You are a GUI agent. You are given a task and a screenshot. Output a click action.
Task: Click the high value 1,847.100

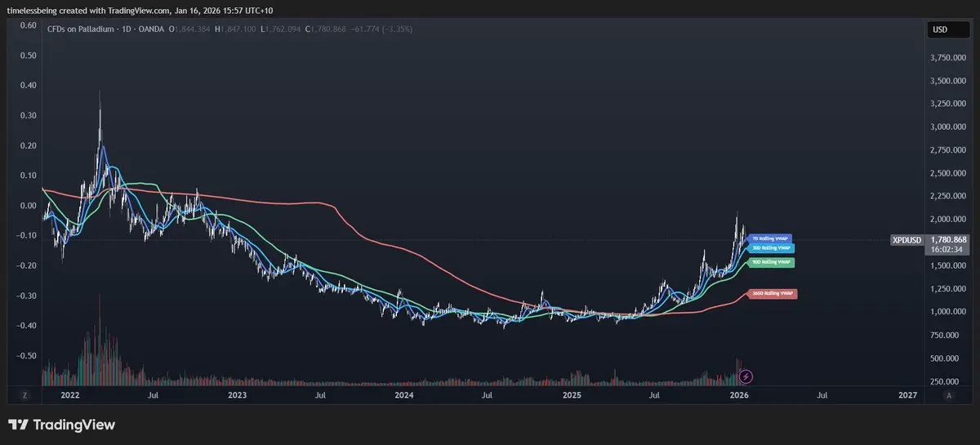239,29
